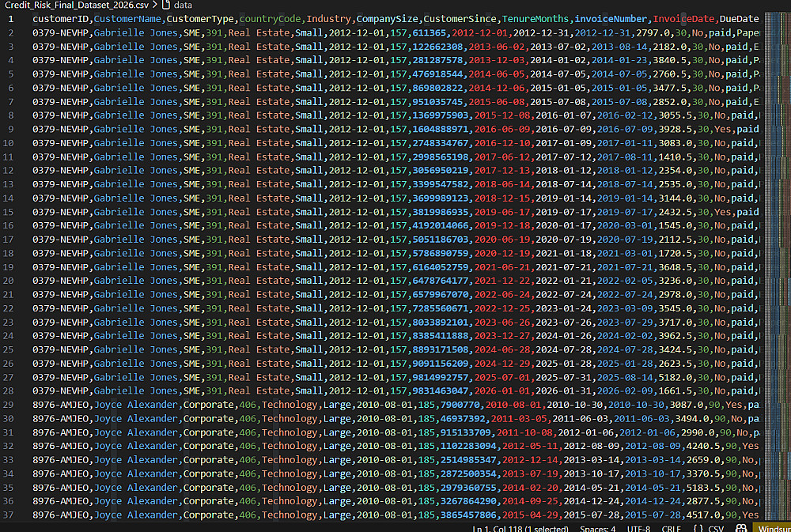
Task: Click the Corporate value on line 31
Action: pyautogui.click(x=209, y=432)
